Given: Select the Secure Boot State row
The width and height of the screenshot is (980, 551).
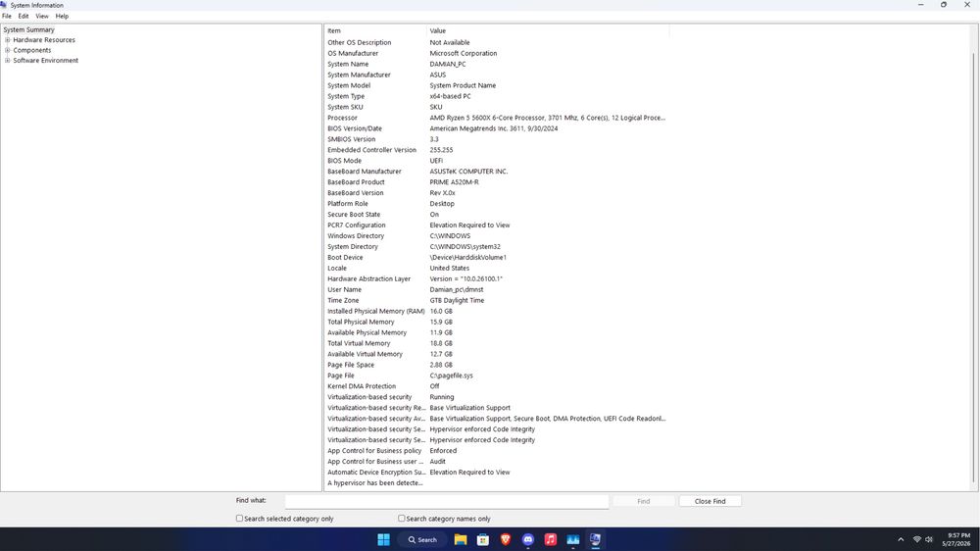Looking at the screenshot, I should 497,214.
